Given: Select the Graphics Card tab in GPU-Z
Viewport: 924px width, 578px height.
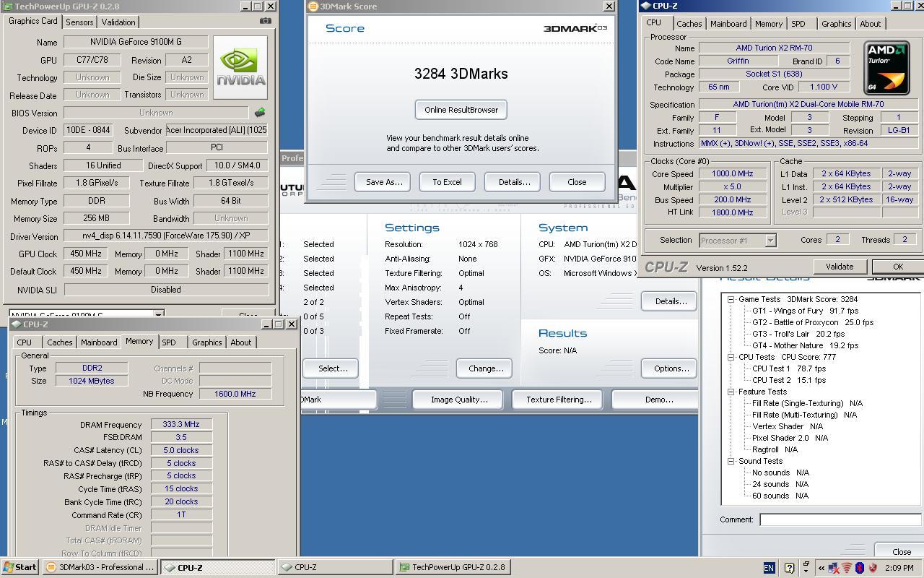Looking at the screenshot, I should pyautogui.click(x=32, y=21).
